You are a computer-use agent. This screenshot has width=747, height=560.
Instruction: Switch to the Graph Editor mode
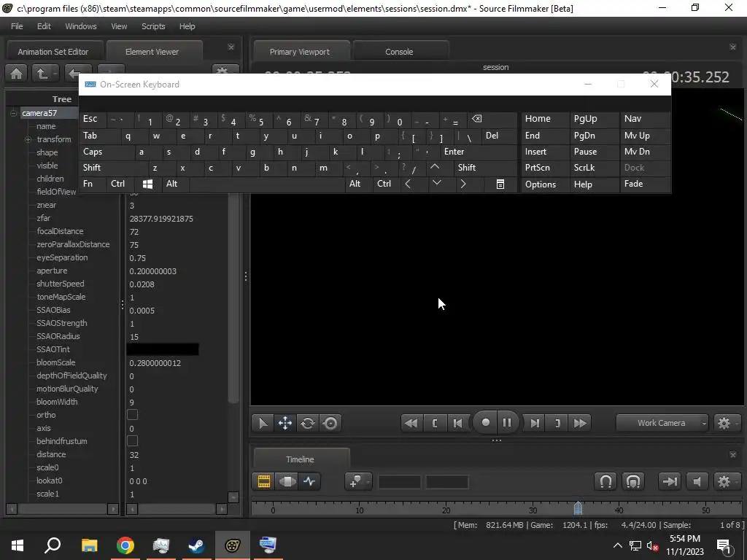coord(309,481)
